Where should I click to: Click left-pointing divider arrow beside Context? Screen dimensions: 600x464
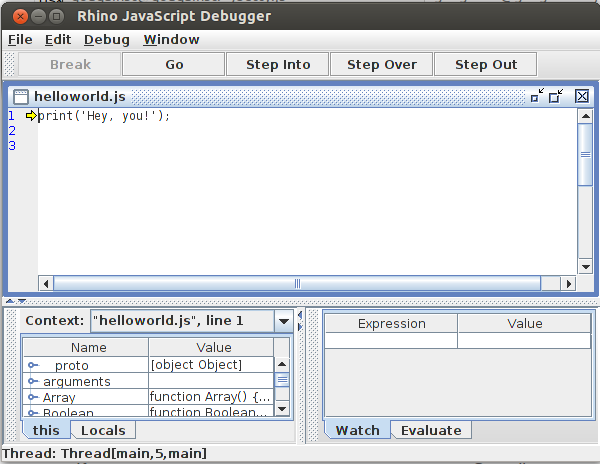[300, 315]
